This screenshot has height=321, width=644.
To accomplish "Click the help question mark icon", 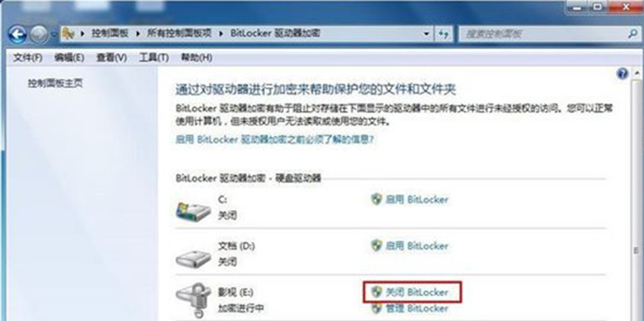I will 622,73.
